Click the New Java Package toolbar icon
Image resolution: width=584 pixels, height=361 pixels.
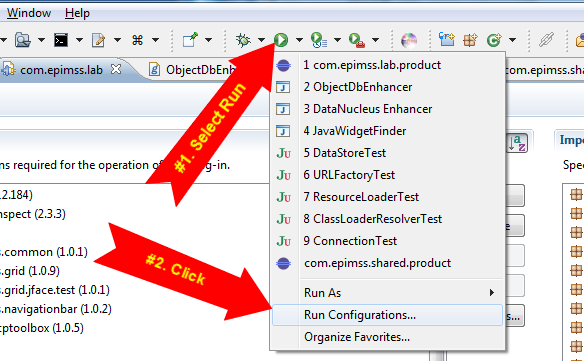point(470,39)
